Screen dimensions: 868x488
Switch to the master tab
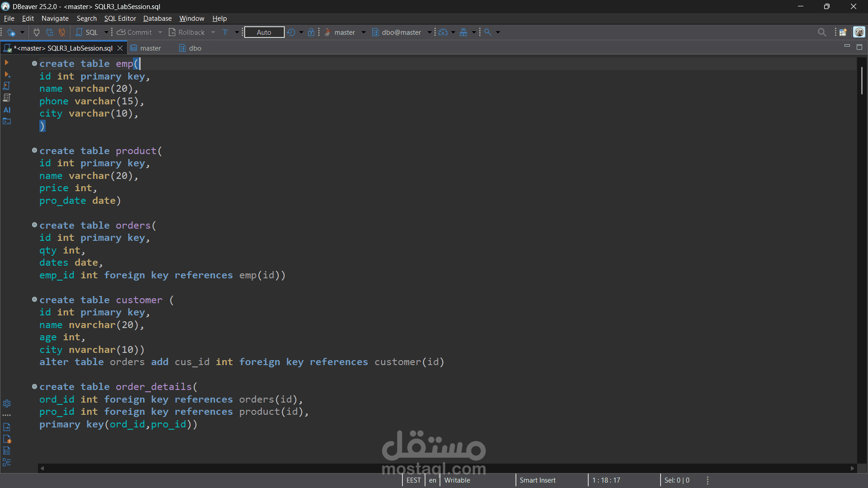click(146, 48)
